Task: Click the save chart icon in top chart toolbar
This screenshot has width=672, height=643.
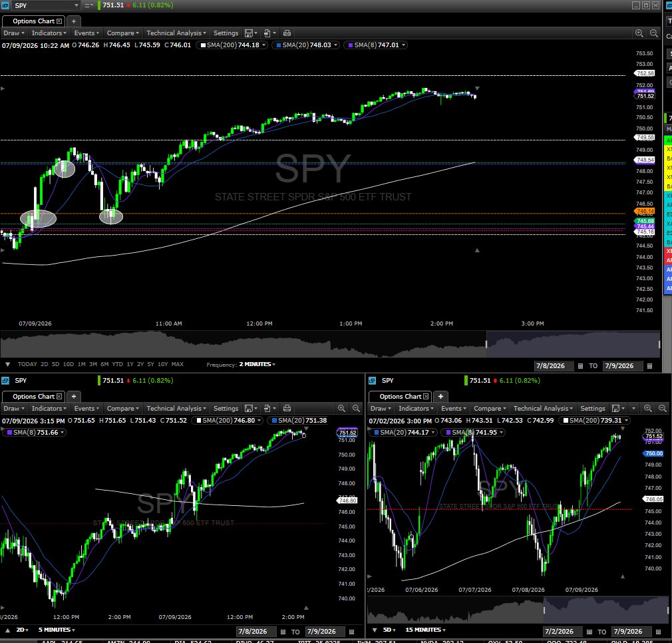Action: tap(249, 33)
